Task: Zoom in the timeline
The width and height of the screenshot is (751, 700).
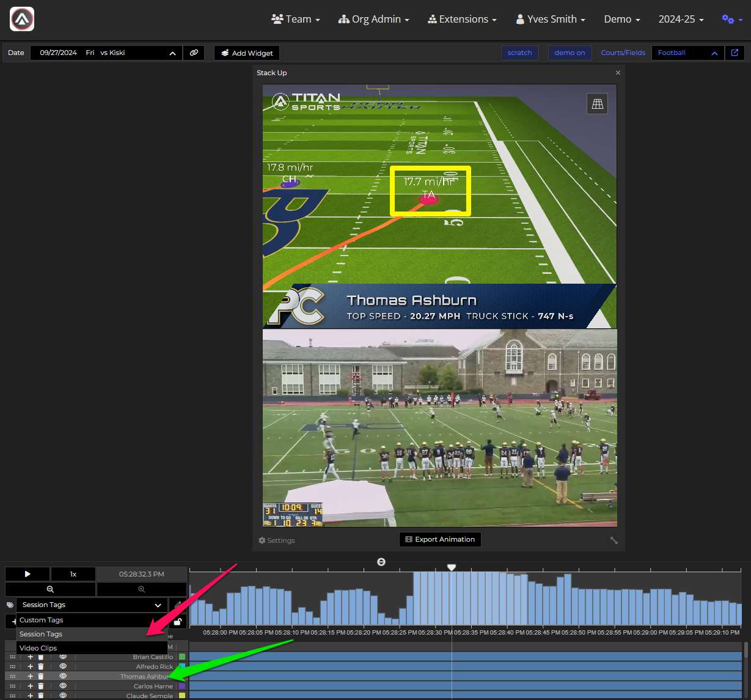Action: [141, 589]
